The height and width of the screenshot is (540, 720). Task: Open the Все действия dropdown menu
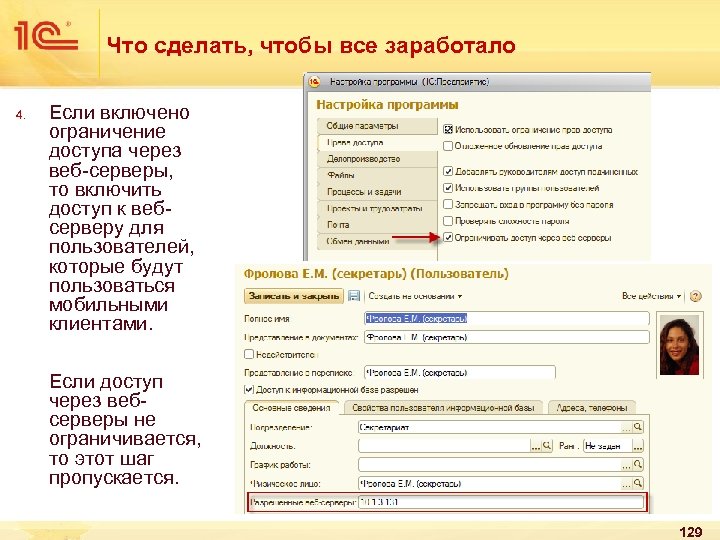tap(651, 296)
